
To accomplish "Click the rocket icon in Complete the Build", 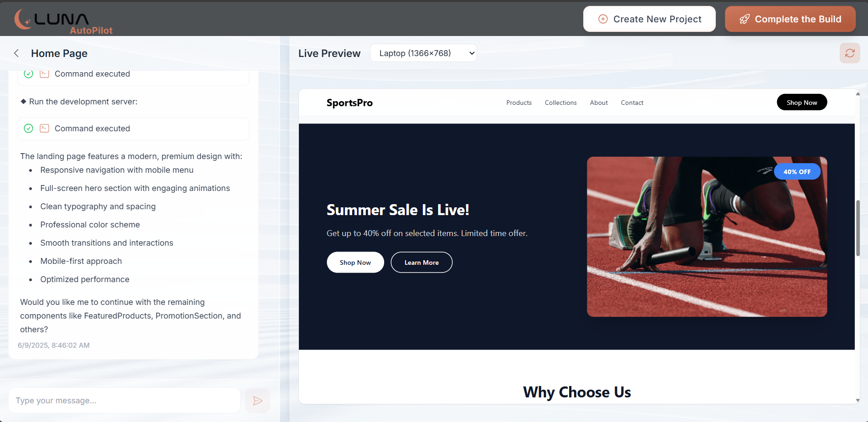I will pyautogui.click(x=744, y=19).
